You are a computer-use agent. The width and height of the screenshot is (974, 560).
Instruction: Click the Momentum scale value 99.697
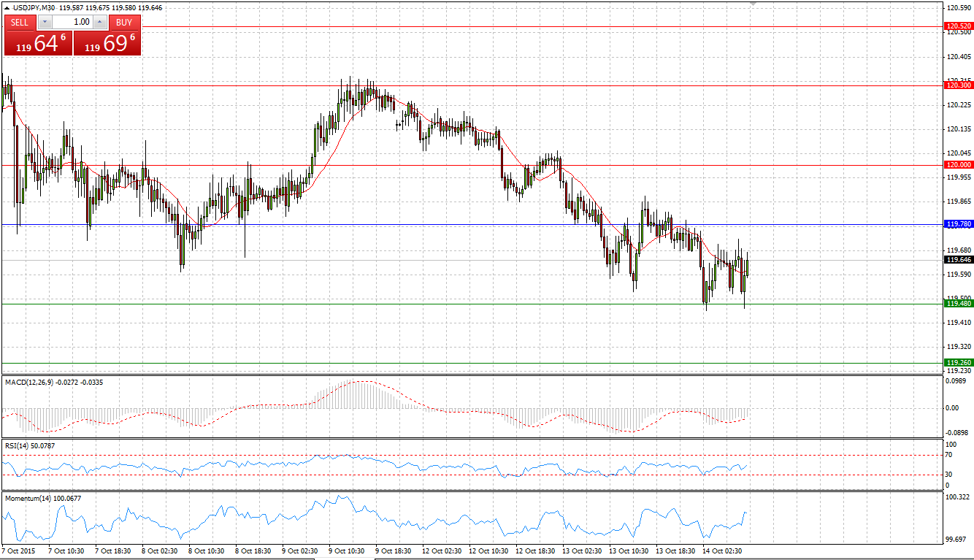956,540
